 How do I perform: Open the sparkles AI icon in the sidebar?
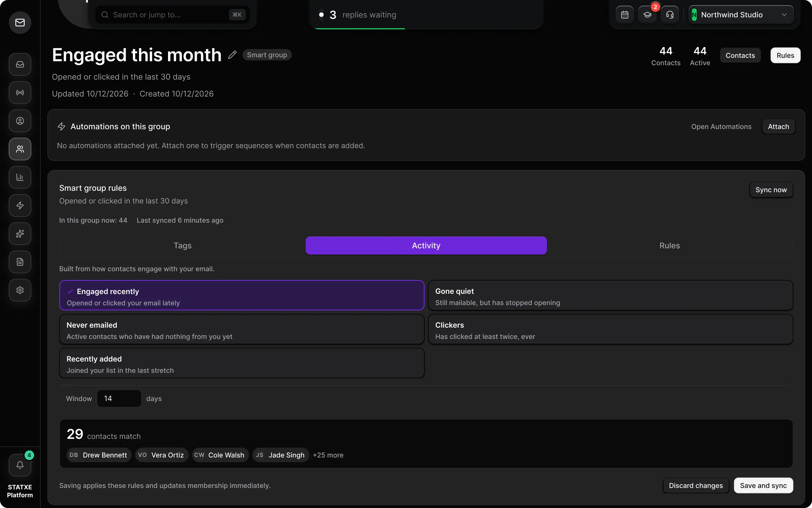tap(20, 233)
